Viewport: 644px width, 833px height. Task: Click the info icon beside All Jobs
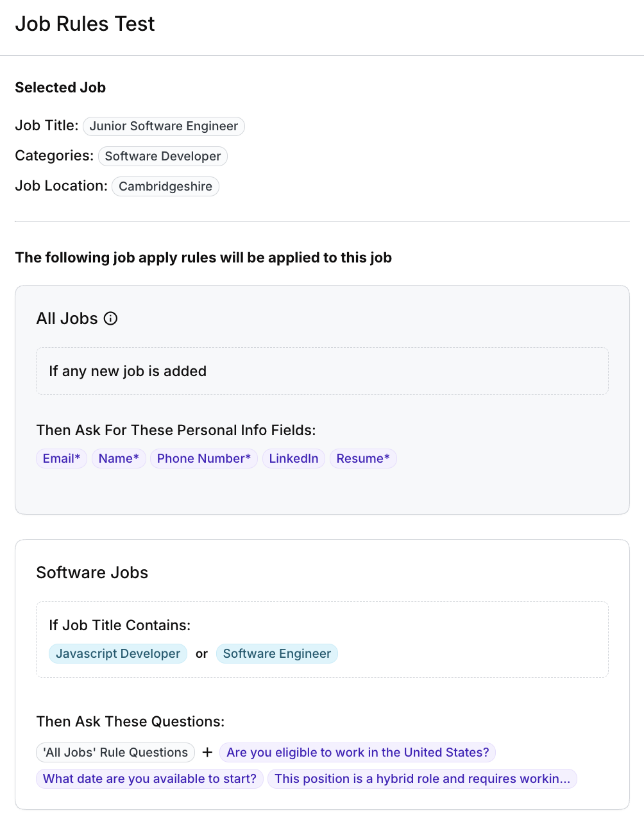click(x=111, y=319)
